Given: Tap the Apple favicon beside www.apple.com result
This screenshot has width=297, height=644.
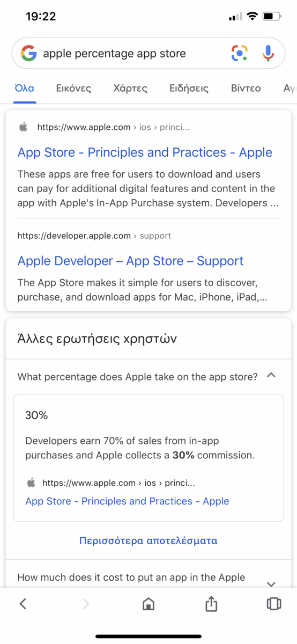Looking at the screenshot, I should click(x=23, y=127).
